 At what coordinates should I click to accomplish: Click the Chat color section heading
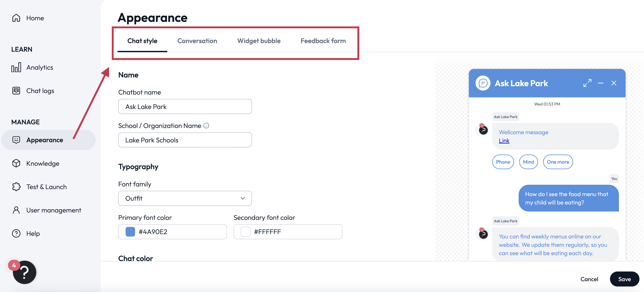(x=135, y=258)
